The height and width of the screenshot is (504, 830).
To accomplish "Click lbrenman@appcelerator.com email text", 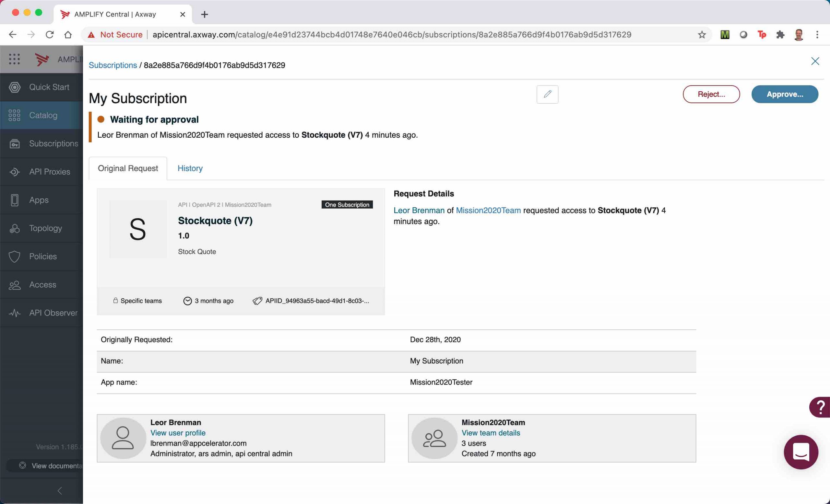I will click(198, 443).
